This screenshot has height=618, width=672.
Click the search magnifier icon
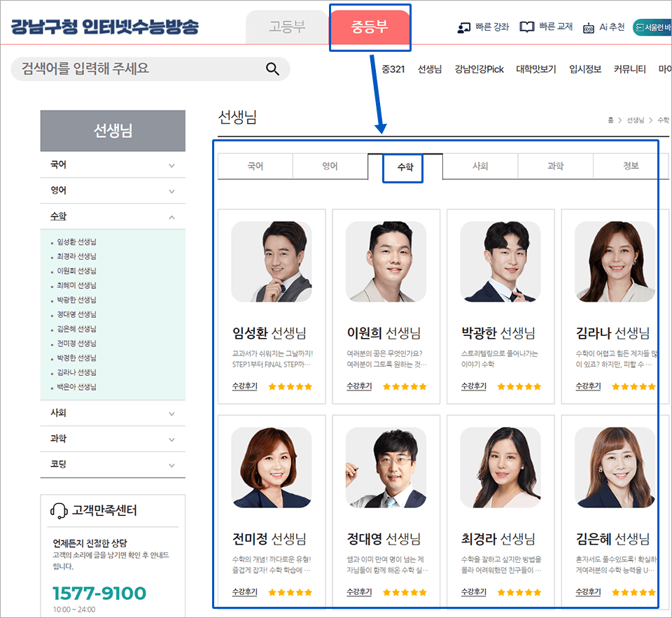(x=272, y=69)
